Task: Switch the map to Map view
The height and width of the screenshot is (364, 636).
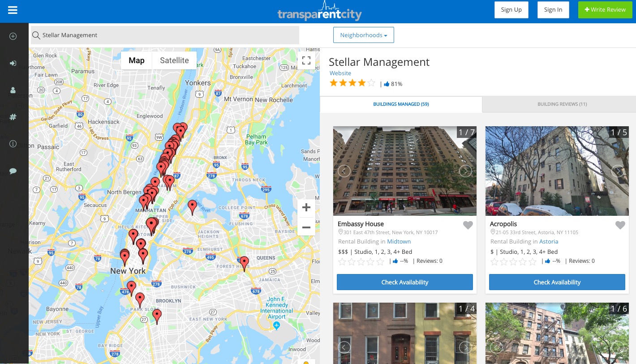Action: (x=137, y=60)
